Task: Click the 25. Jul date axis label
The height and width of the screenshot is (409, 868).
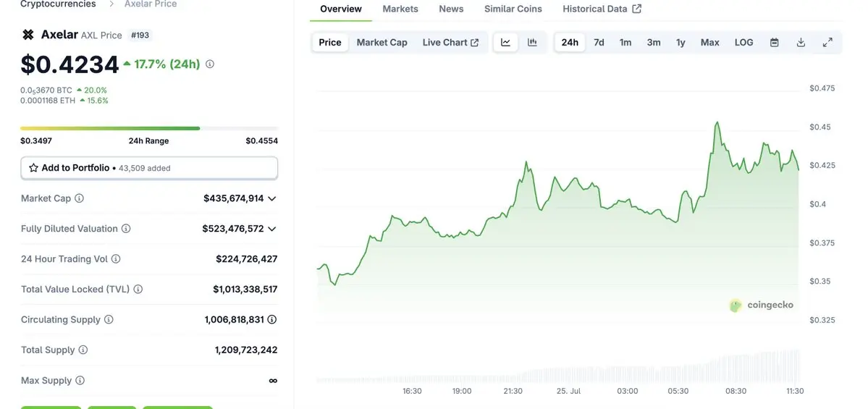Action: 569,391
